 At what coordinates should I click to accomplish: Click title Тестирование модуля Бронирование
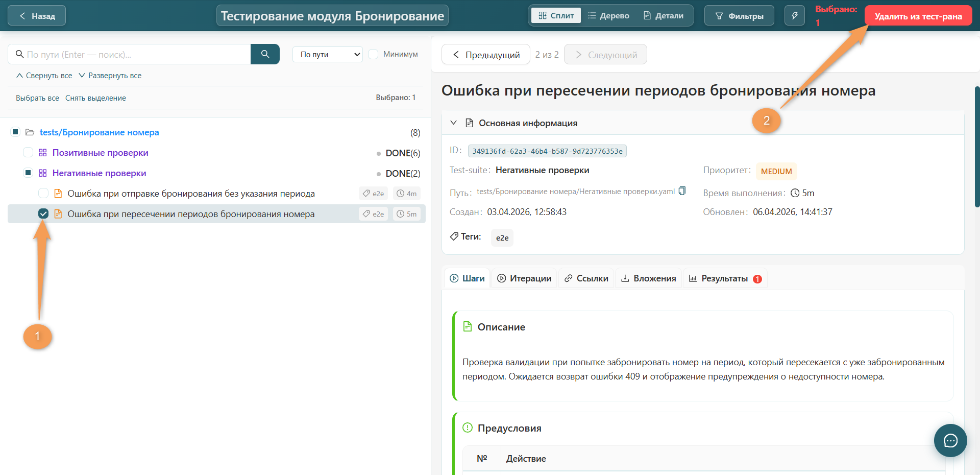[x=332, y=16]
